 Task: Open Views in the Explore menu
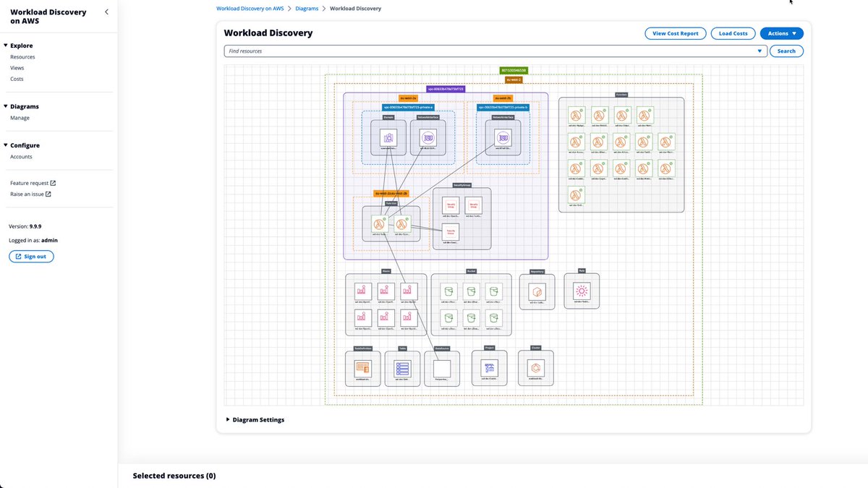[17, 67]
